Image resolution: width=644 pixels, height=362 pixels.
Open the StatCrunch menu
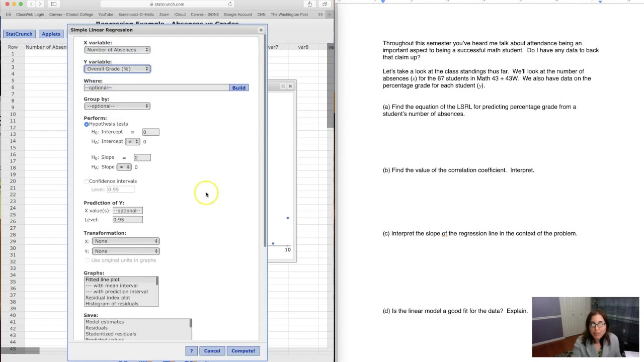pos(19,34)
